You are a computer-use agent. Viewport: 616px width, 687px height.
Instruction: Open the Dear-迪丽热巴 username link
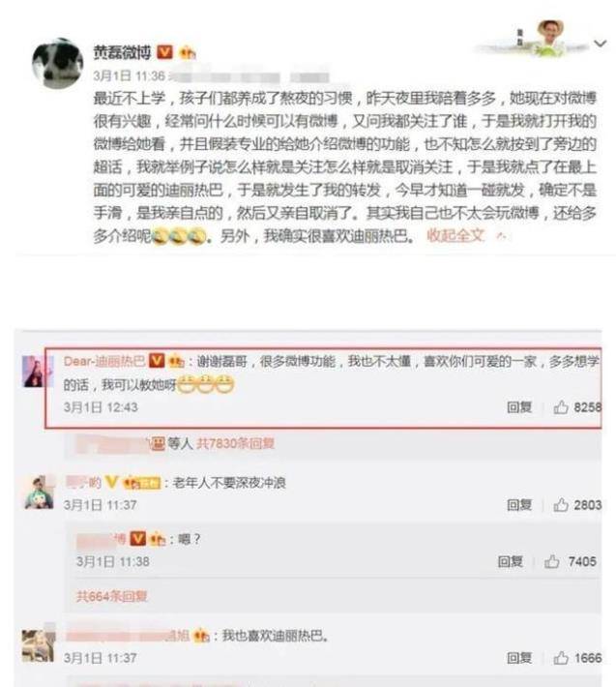[104, 361]
